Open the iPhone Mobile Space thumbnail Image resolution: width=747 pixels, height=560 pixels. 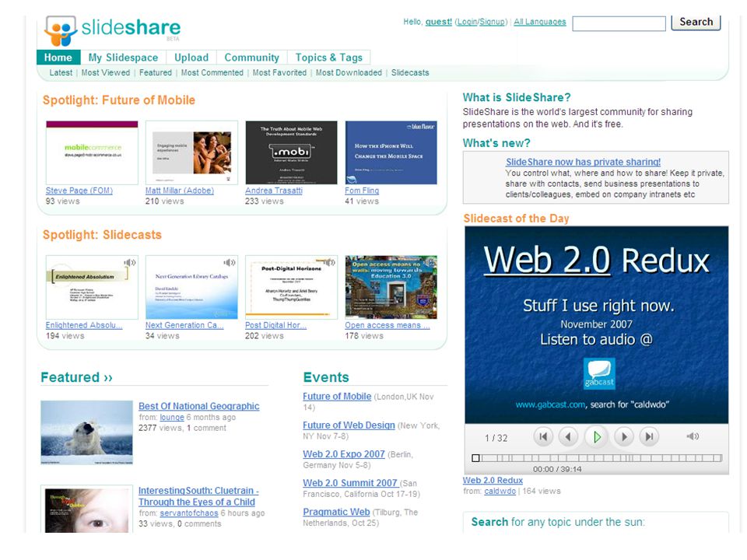391,152
